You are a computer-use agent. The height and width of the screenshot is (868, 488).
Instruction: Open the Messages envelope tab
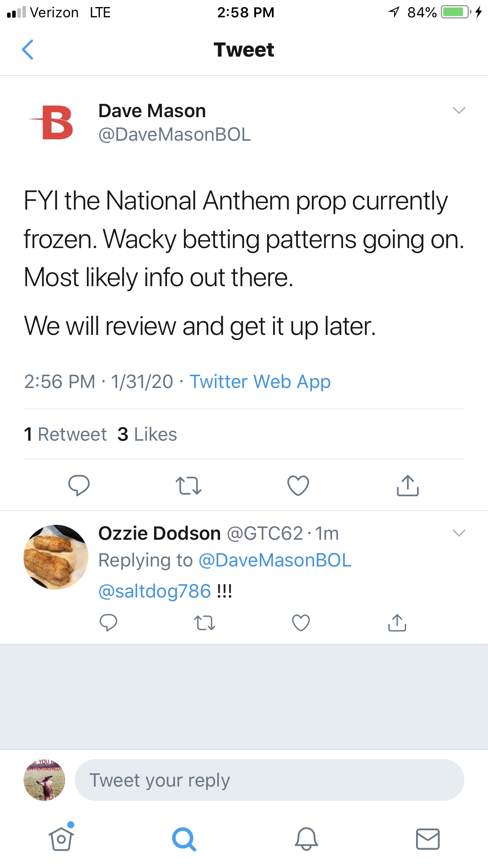(x=427, y=839)
